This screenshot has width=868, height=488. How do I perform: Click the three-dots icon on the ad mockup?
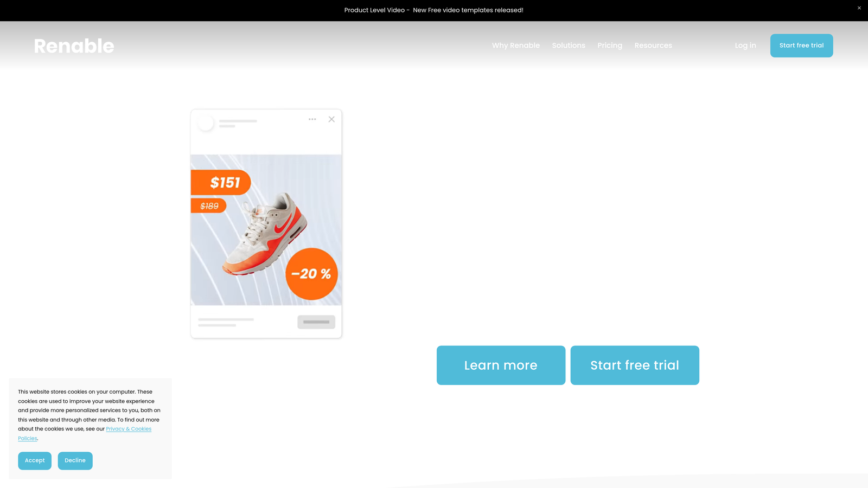[312, 119]
